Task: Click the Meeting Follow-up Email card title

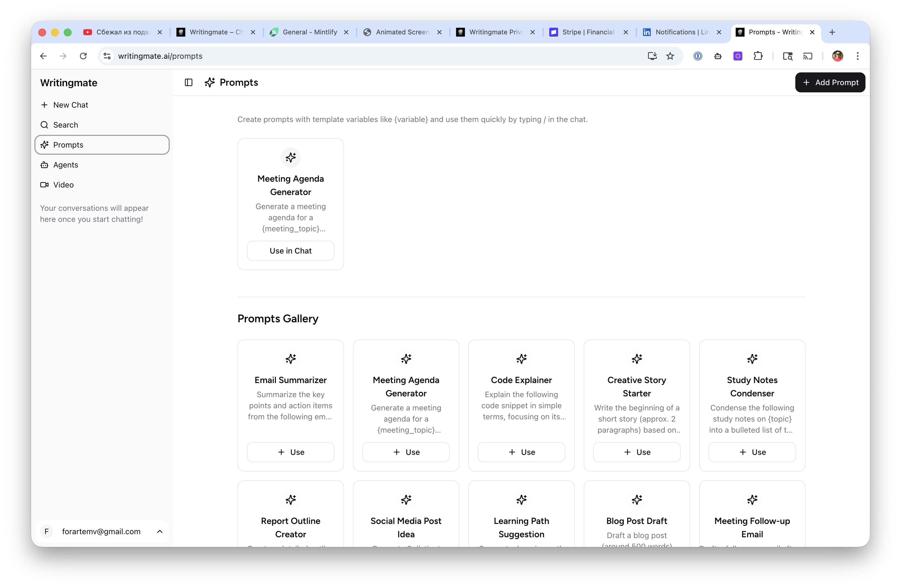Action: click(x=752, y=528)
